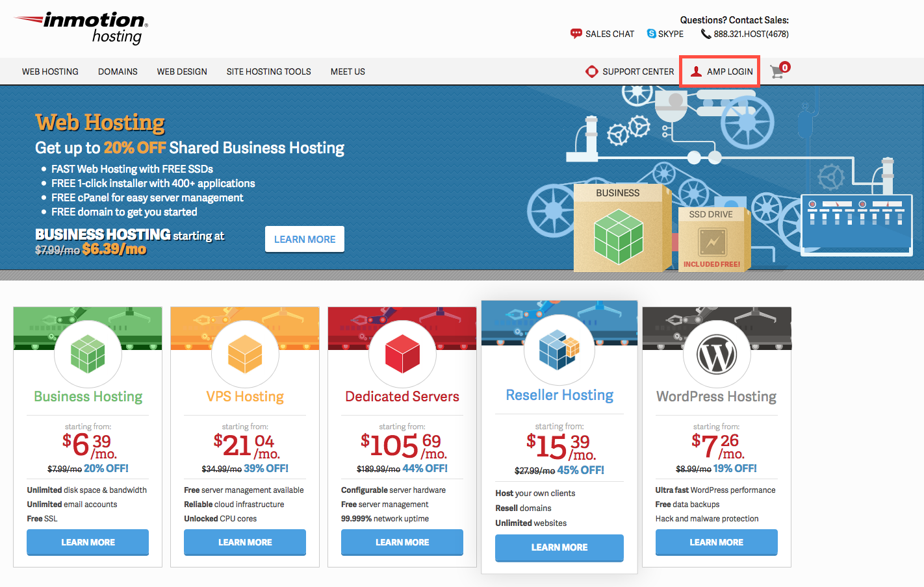The height and width of the screenshot is (587, 924).
Task: Click the Sales Chat speech bubble icon
Action: point(576,34)
